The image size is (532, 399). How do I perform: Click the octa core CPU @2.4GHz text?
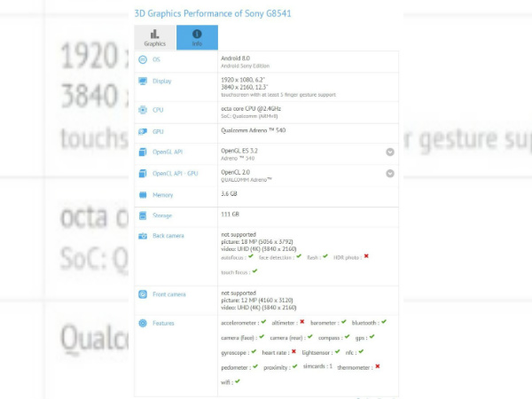(251, 109)
